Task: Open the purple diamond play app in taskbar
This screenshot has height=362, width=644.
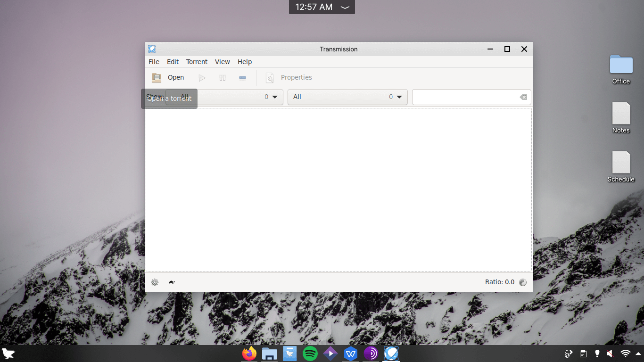Action: [330, 354]
